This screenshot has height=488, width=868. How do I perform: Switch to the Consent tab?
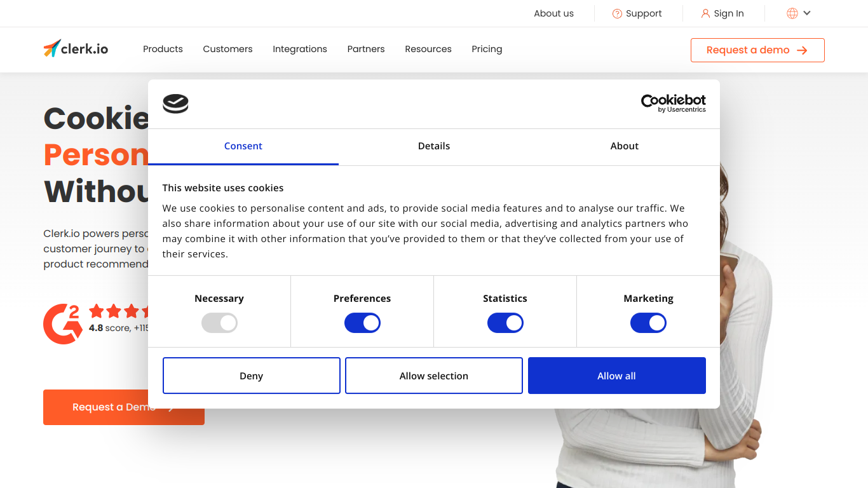coord(243,146)
